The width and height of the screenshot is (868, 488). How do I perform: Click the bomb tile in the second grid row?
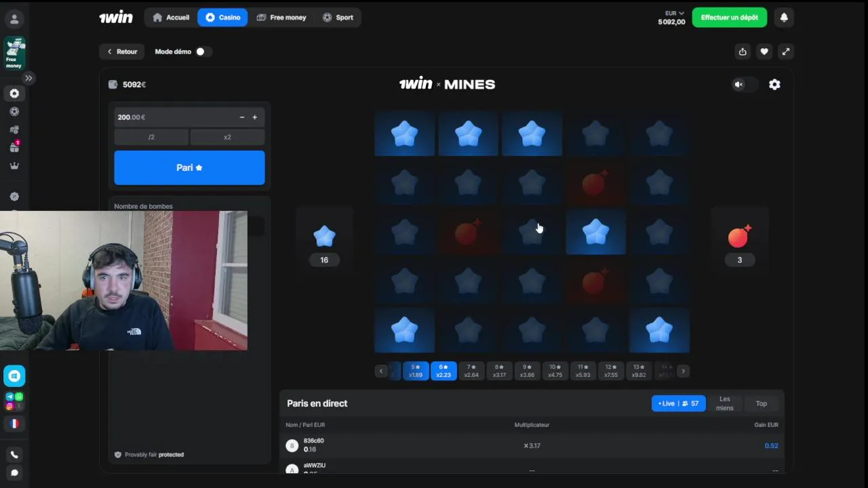click(595, 184)
